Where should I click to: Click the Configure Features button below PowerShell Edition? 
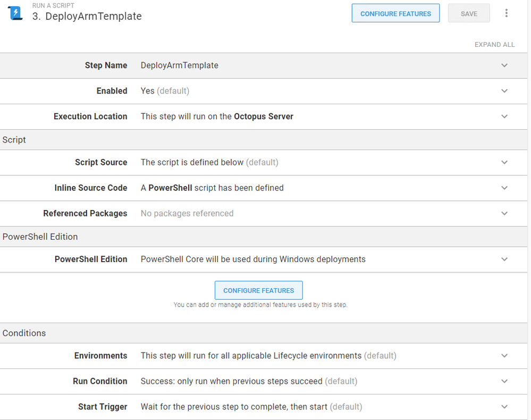(259, 290)
